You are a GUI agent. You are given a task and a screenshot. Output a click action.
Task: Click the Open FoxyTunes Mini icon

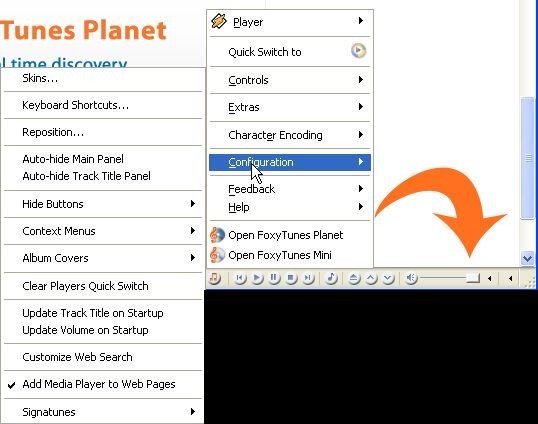tap(217, 255)
